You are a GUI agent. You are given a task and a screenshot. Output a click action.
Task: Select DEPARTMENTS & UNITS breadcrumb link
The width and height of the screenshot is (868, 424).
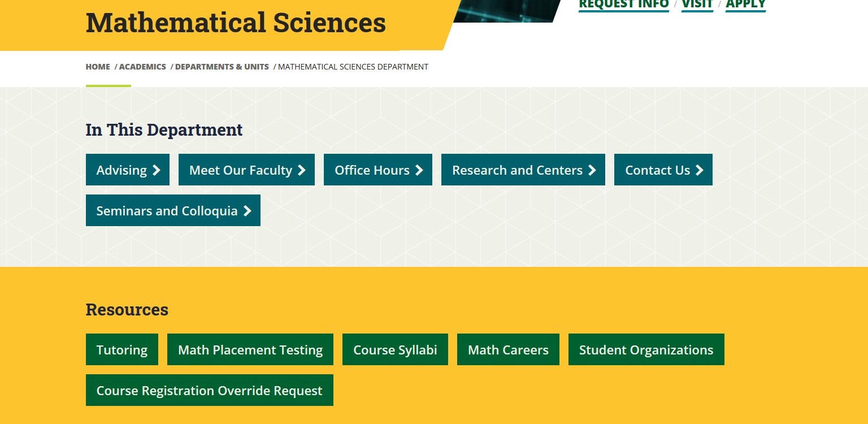(222, 67)
